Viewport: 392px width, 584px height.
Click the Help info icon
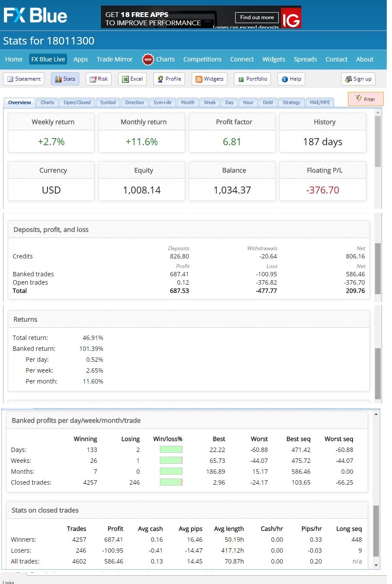point(285,79)
